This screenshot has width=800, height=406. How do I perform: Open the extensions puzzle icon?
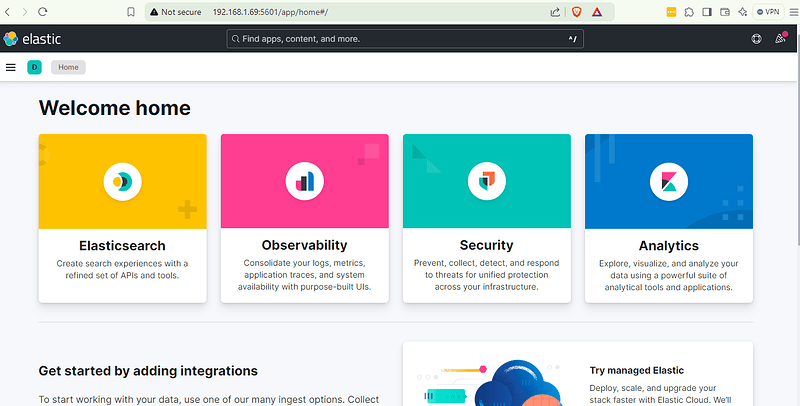689,12
